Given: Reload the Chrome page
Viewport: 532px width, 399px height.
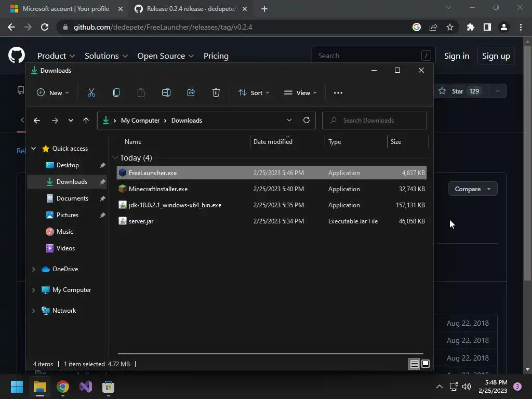Looking at the screenshot, I should [45, 27].
